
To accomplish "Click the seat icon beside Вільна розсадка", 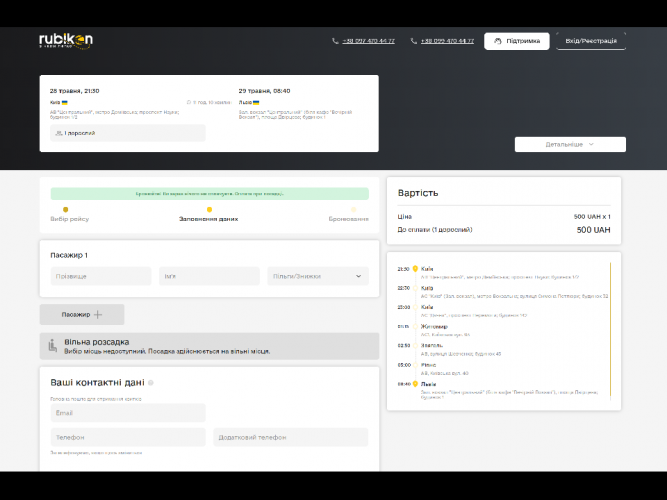I will 52,346.
